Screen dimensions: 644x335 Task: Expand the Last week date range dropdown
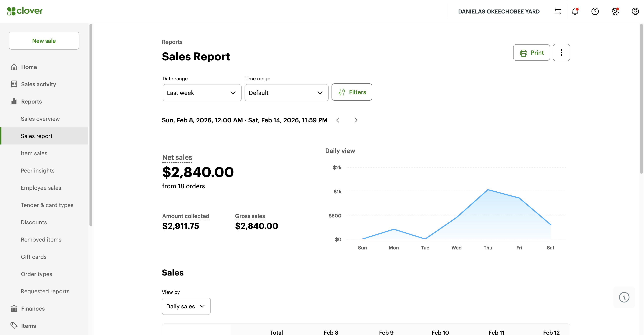(202, 93)
